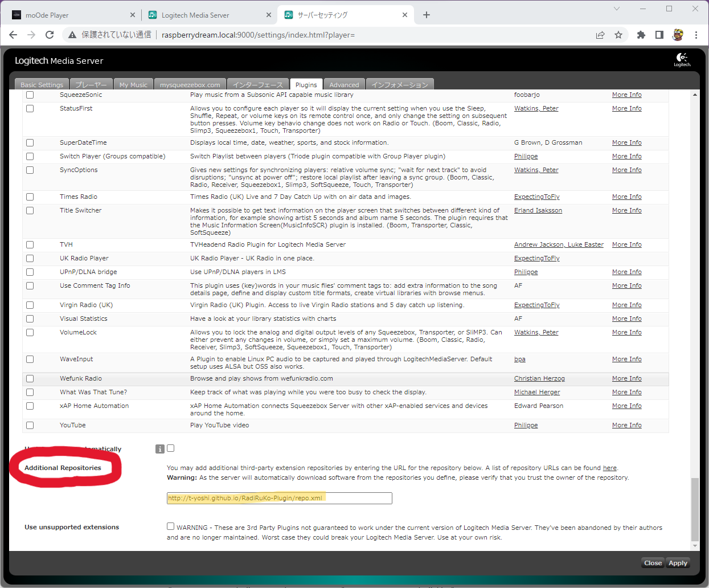Viewport: 709px width, 588px height.
Task: Open the 'here' repository list link
Action: 609,468
